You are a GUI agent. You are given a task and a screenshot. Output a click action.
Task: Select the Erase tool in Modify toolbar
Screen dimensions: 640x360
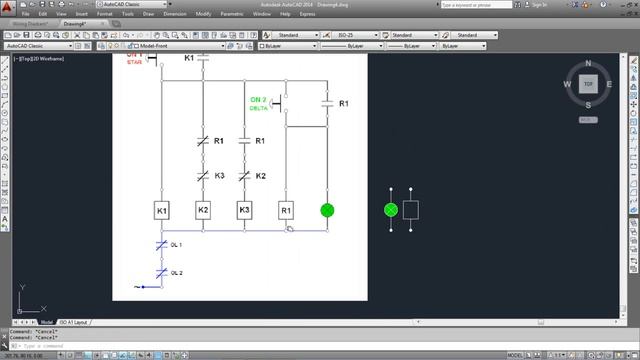pyautogui.click(x=633, y=60)
